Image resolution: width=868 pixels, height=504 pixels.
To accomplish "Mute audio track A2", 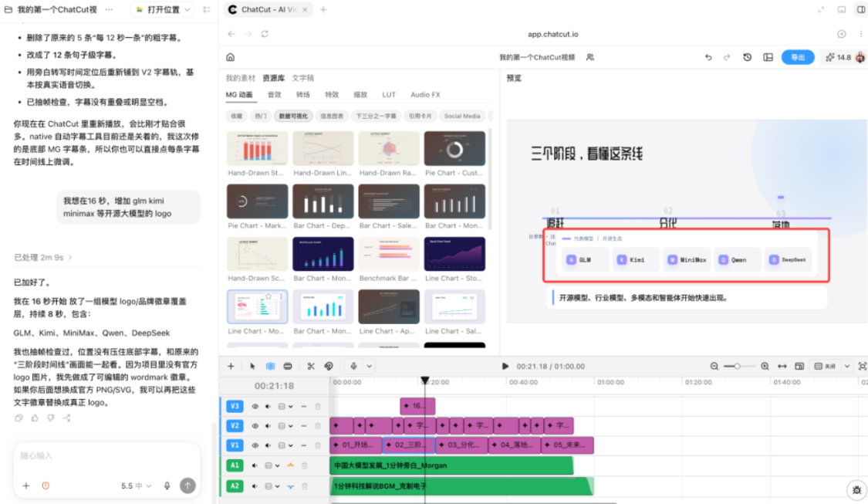I will coord(255,486).
